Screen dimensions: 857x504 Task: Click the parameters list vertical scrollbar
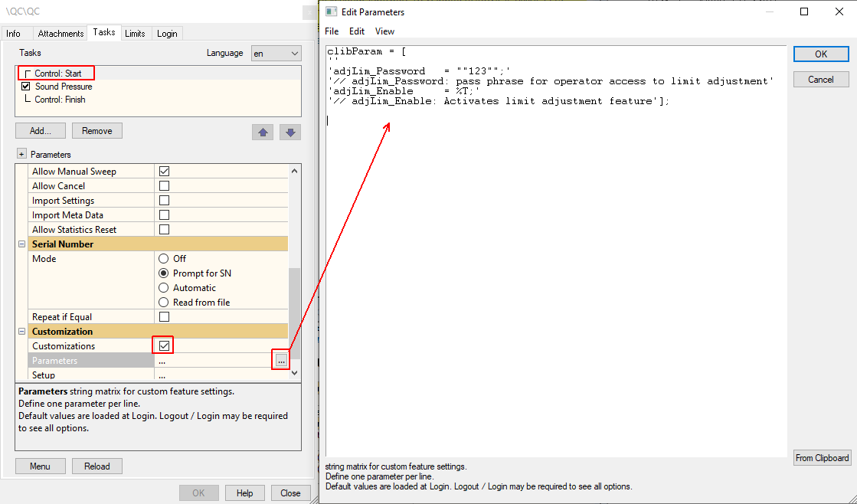[295, 272]
